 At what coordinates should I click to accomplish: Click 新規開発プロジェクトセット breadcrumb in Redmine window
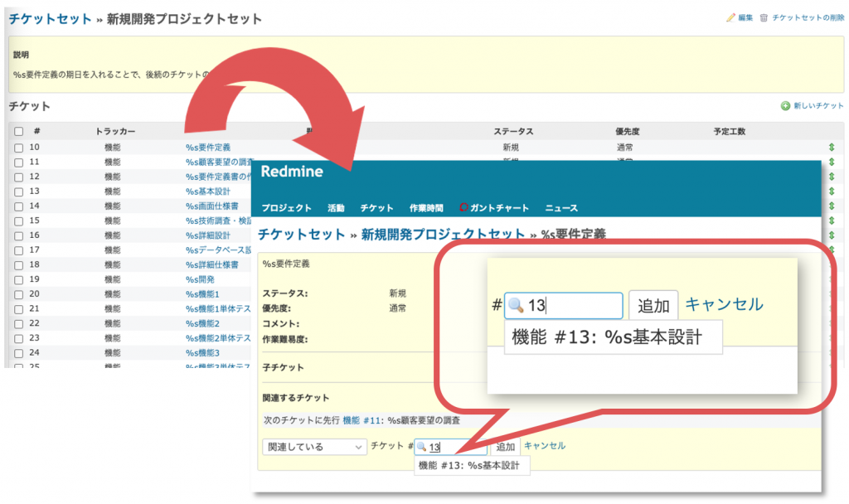point(443,235)
